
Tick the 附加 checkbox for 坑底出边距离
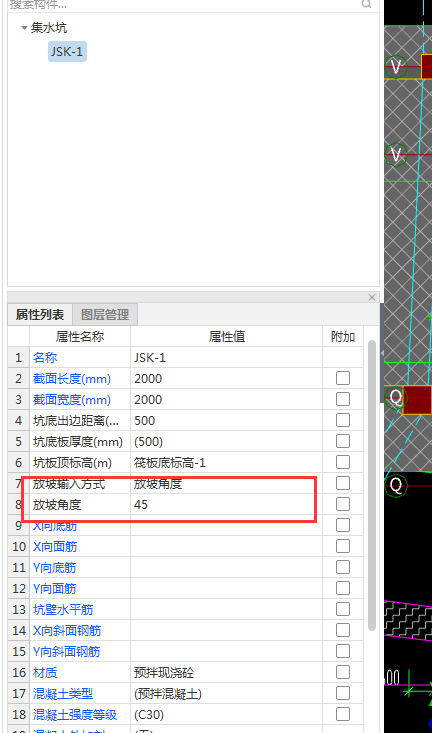[343, 420]
